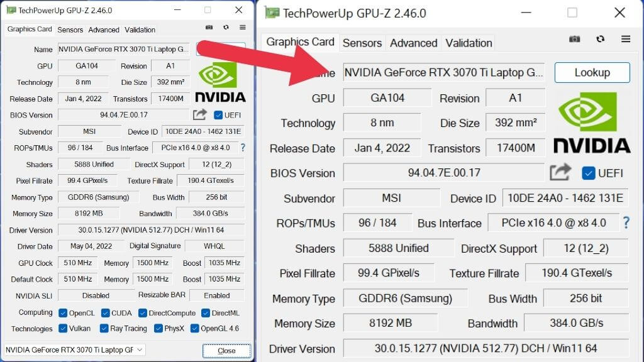Toggle the PhysX checkbox
Image resolution: width=644 pixels, height=362 pixels.
tap(158, 328)
